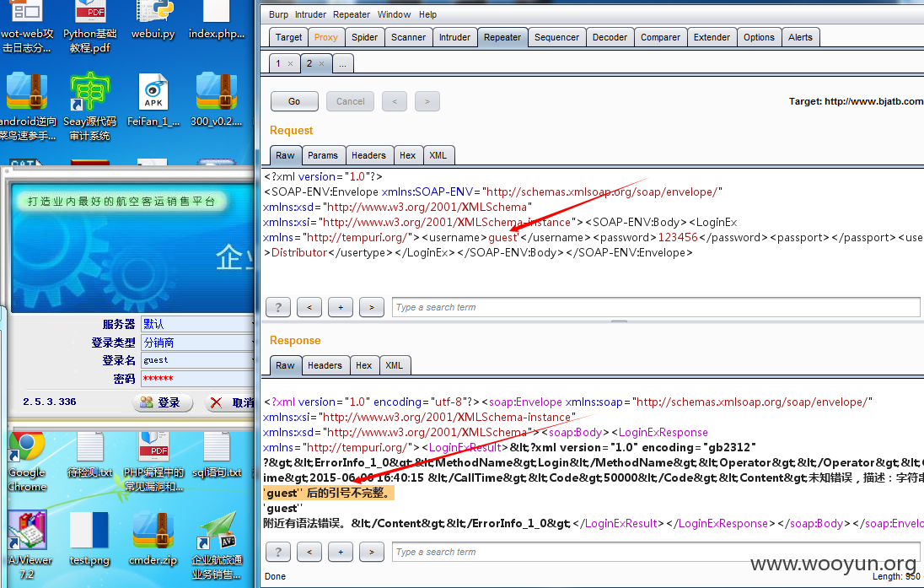Viewport: 924px width, 588px height.
Task: Open the index.php desktop file
Action: click(x=217, y=20)
